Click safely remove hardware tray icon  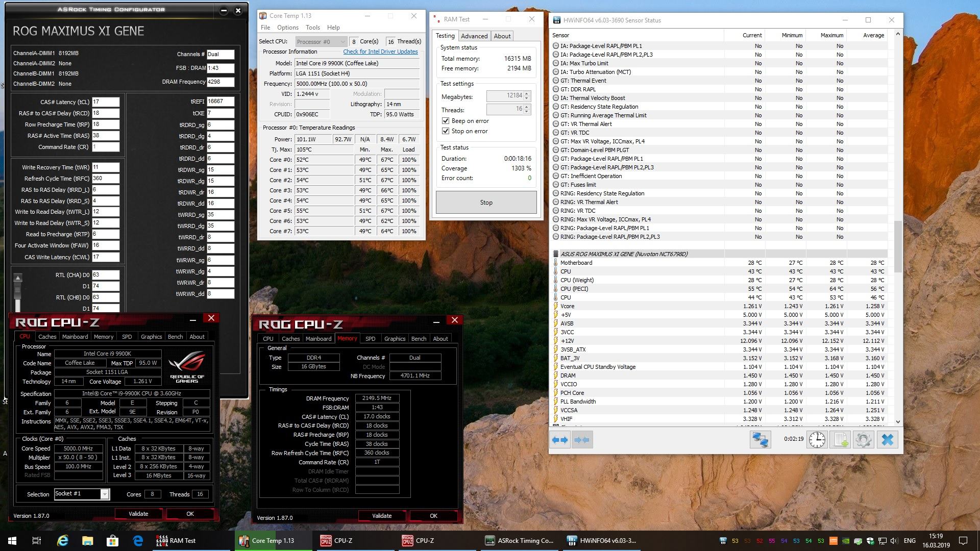pyautogui.click(x=858, y=541)
